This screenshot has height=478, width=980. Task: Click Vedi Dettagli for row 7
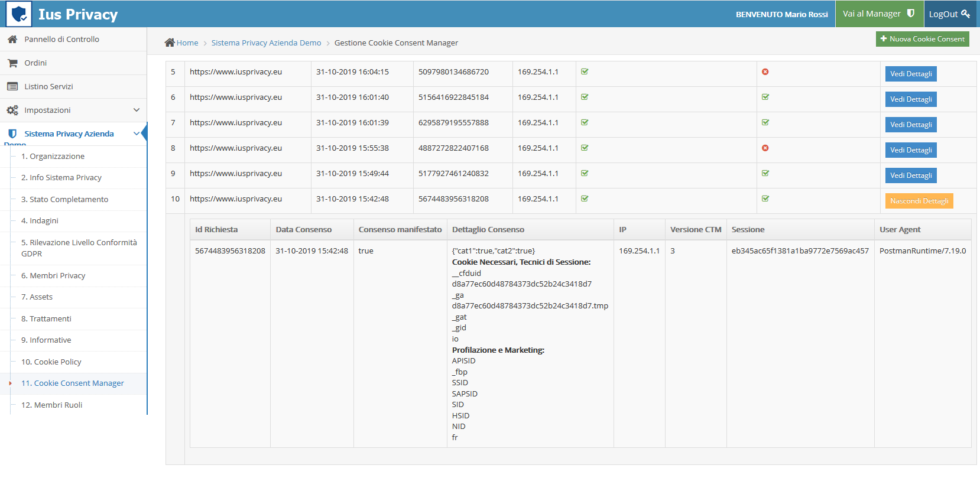point(911,125)
